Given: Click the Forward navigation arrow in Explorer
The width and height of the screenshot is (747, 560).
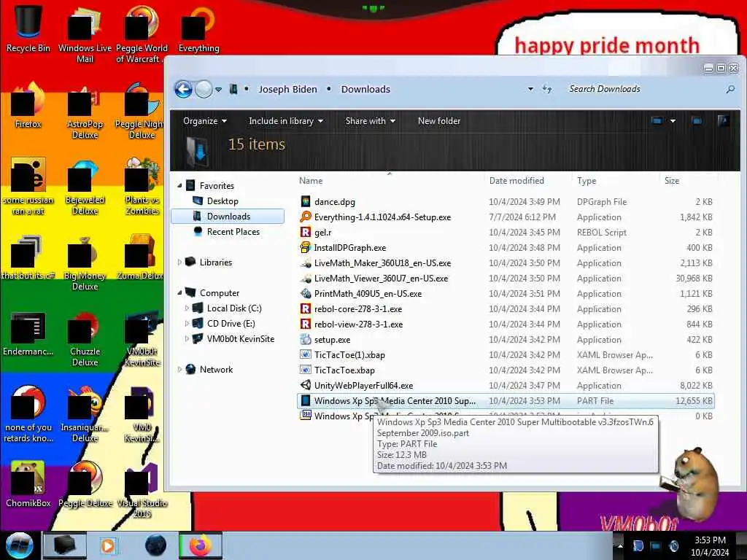Looking at the screenshot, I should point(204,89).
